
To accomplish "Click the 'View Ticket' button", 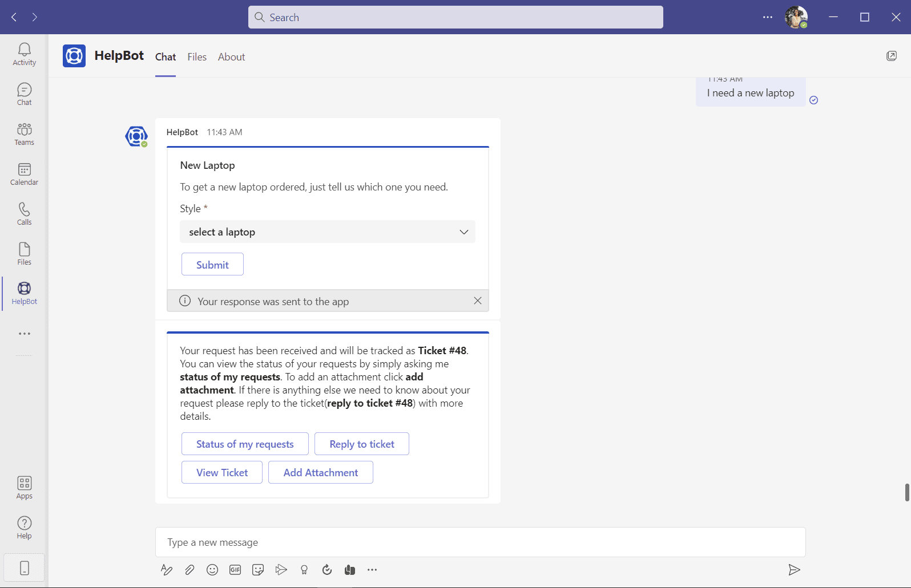I will (x=222, y=472).
